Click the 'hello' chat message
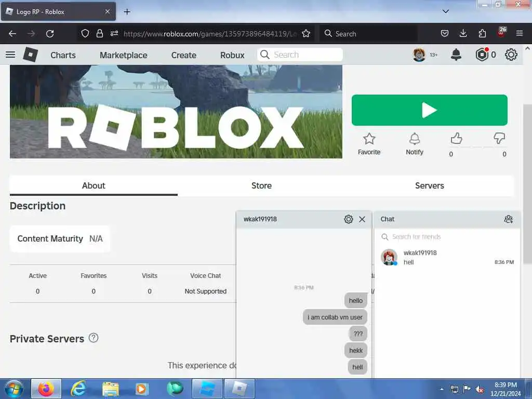Viewport: 532px width, 399px height. coord(355,301)
